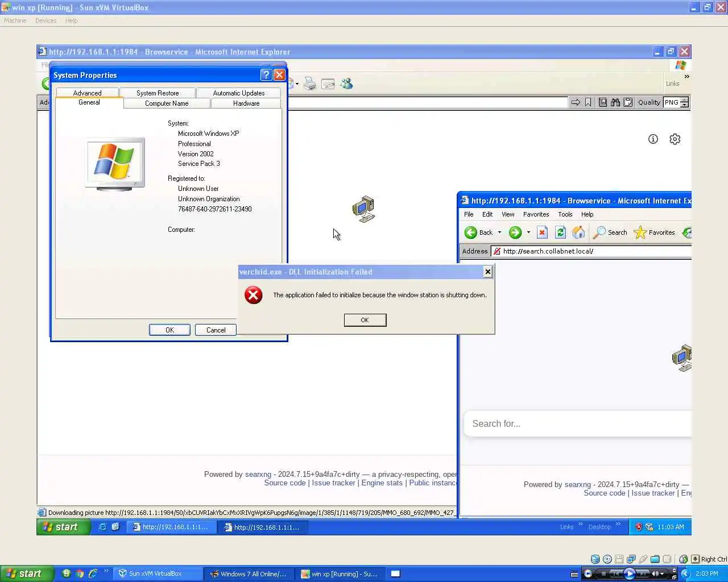This screenshot has height=582, width=728.
Task: Click the inner IE address field
Action: (x=591, y=251)
